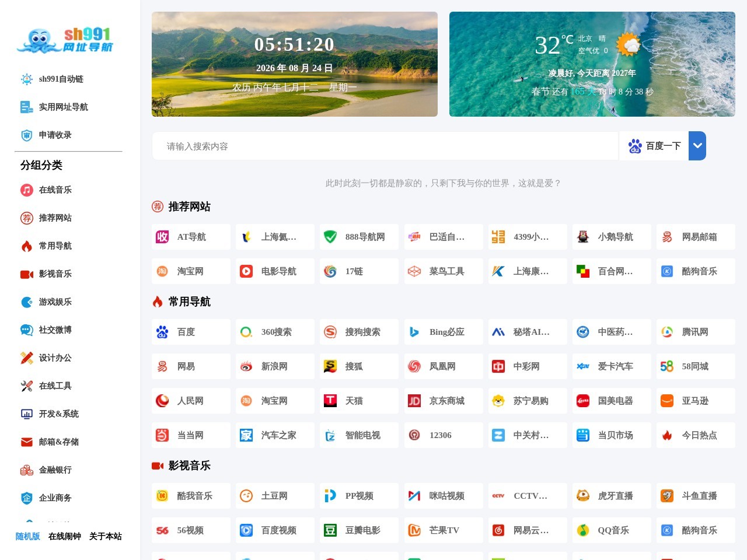Image resolution: width=747 pixels, height=560 pixels.
Task: Click the 京东商城 JD icon
Action: [414, 401]
